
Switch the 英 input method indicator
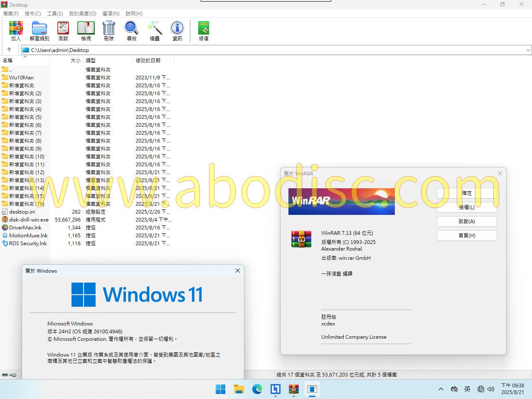pos(468,389)
